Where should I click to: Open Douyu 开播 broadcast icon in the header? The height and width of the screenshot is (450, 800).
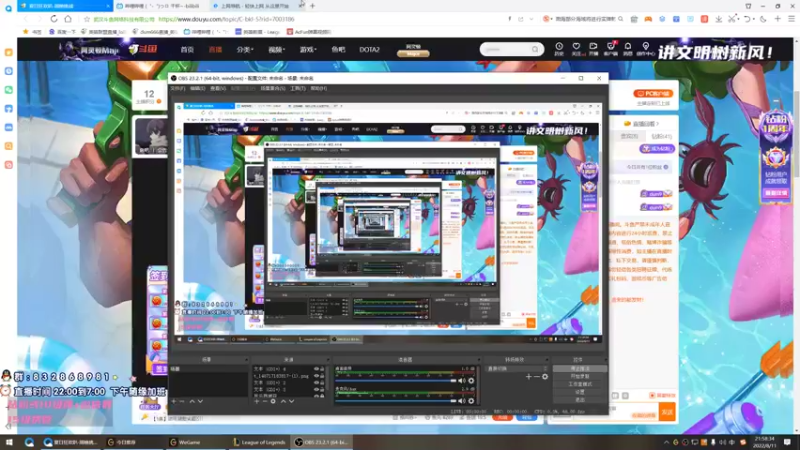click(593, 49)
